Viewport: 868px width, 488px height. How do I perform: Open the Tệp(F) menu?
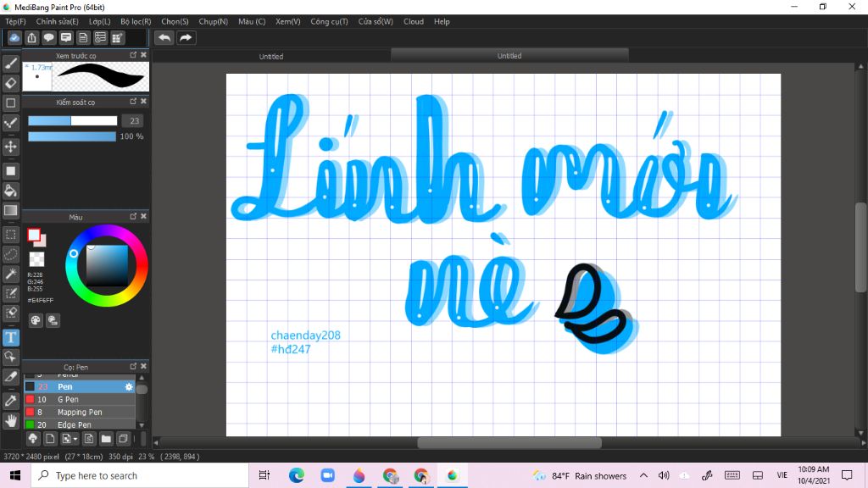point(15,21)
